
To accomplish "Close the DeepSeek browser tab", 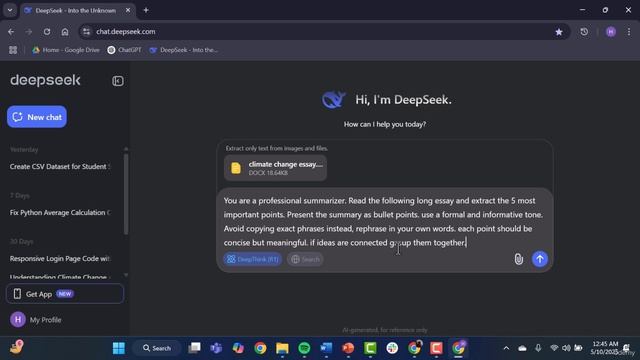I will coord(128,10).
